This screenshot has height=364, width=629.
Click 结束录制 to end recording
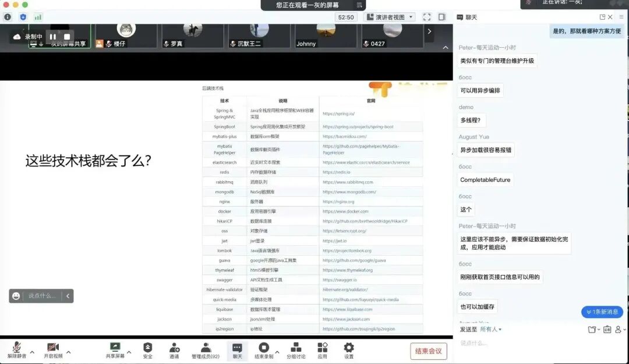coord(264,351)
